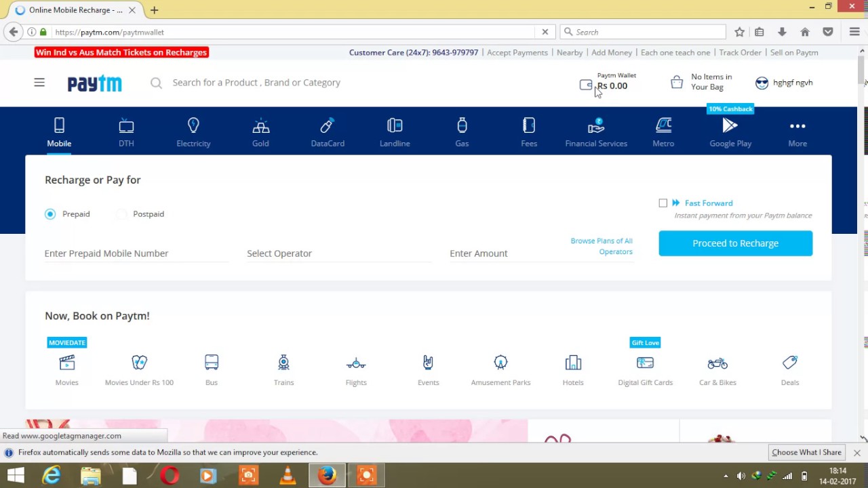
Task: Open the Nearby link
Action: click(x=570, y=52)
